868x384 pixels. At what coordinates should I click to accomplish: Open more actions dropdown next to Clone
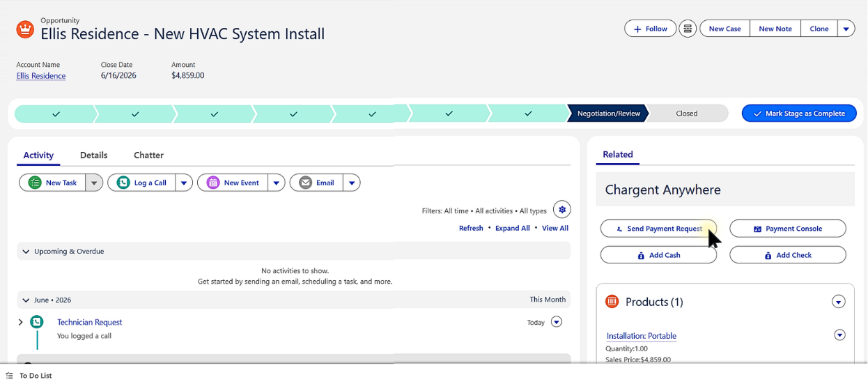coord(846,29)
